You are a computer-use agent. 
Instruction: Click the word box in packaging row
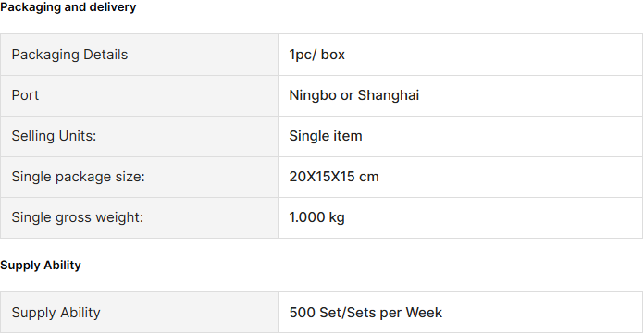(333, 55)
